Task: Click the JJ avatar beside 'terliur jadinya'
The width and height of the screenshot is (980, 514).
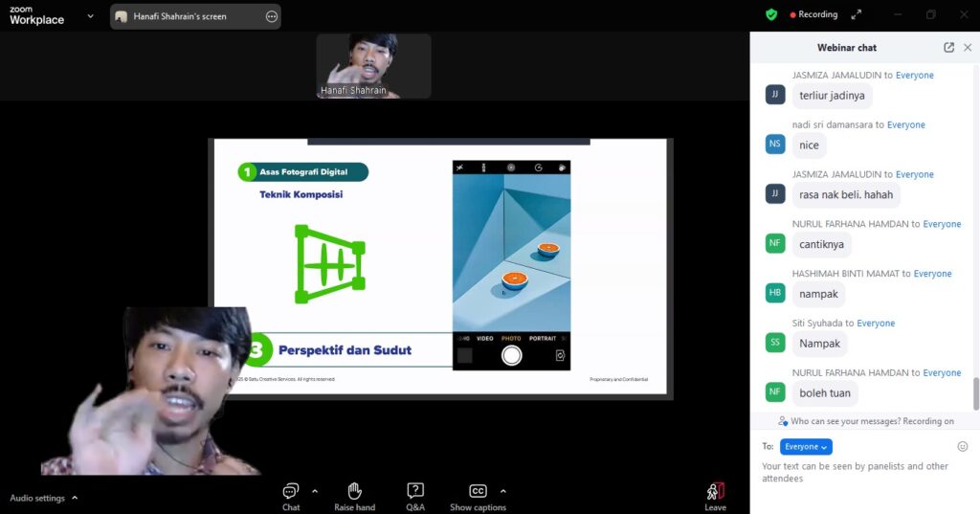Action: (x=775, y=95)
